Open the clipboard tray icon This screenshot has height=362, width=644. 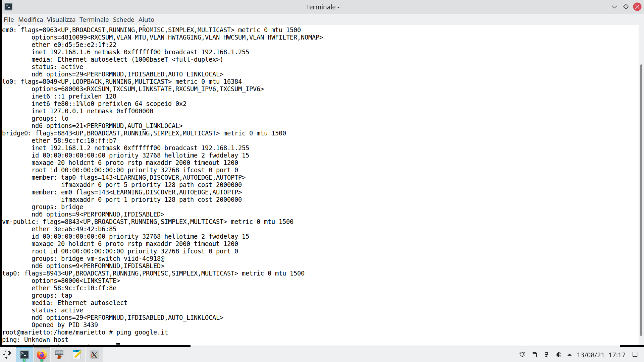pyautogui.click(x=534, y=355)
